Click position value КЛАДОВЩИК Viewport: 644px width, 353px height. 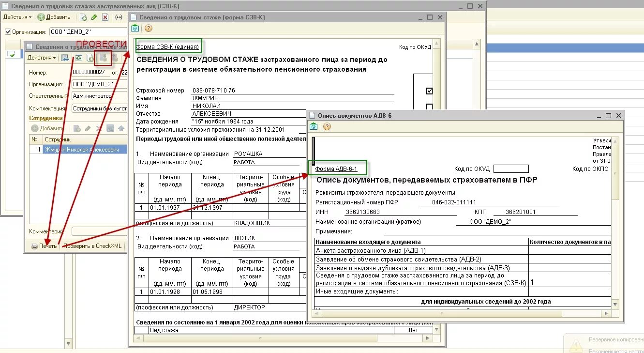(252, 223)
